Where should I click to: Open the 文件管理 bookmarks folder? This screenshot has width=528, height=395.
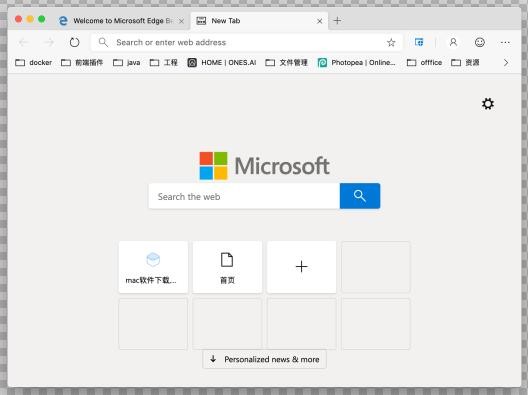tap(287, 63)
